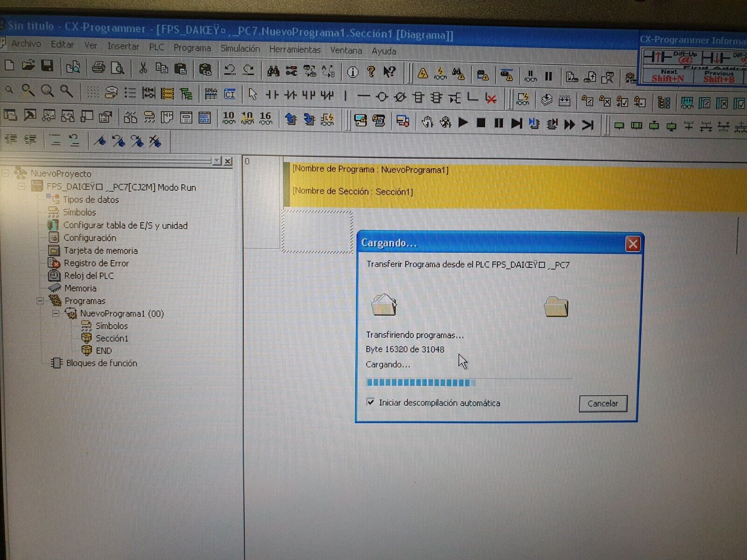Viewport: 747px width, 560px height.
Task: Click the yellow warning triangle toolbar icon
Action: (x=423, y=73)
